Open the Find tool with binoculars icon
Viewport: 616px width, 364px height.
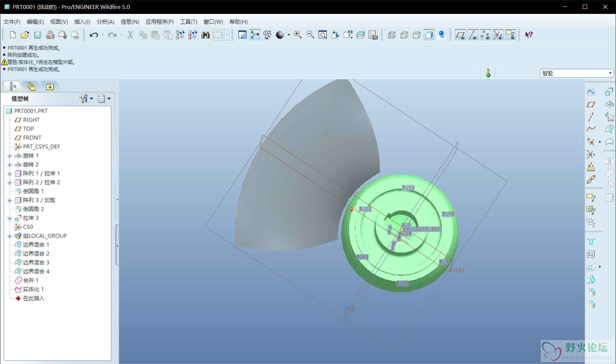tap(205, 35)
